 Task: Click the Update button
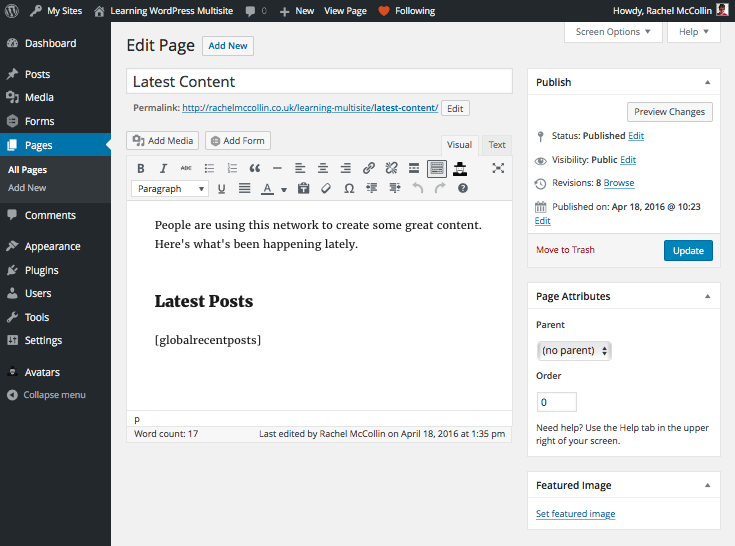click(688, 251)
